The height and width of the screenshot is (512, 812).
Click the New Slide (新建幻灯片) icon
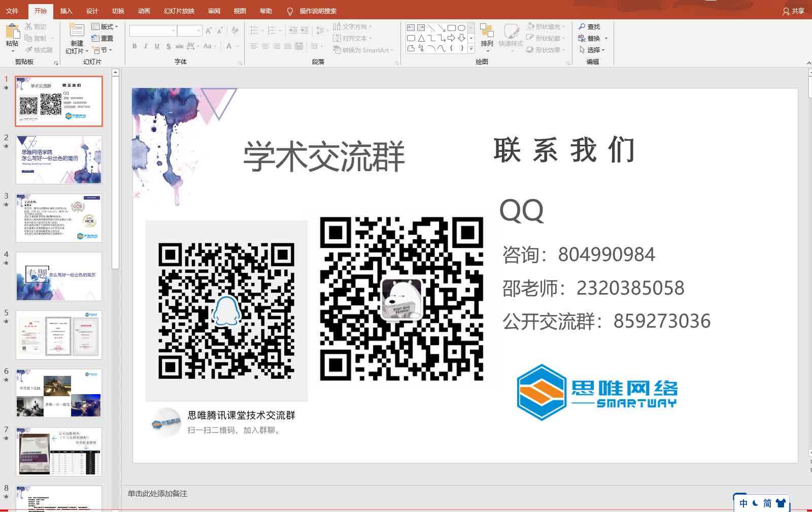pos(77,30)
